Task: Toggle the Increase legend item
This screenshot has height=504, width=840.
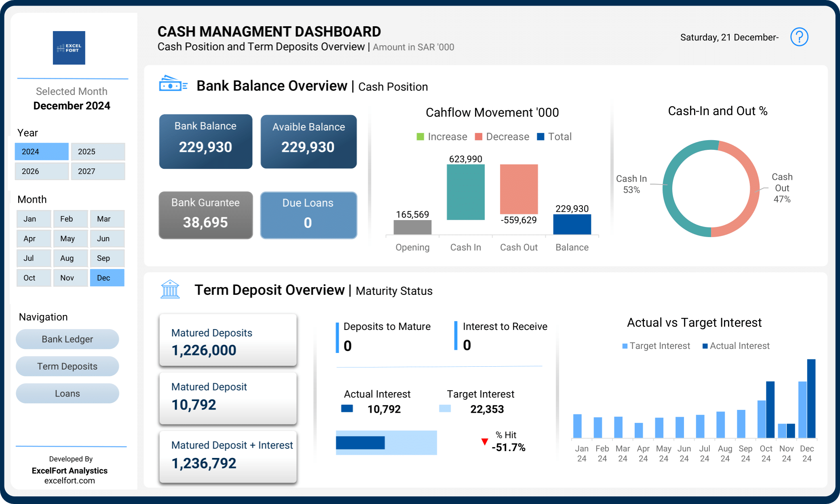Action: click(441, 136)
